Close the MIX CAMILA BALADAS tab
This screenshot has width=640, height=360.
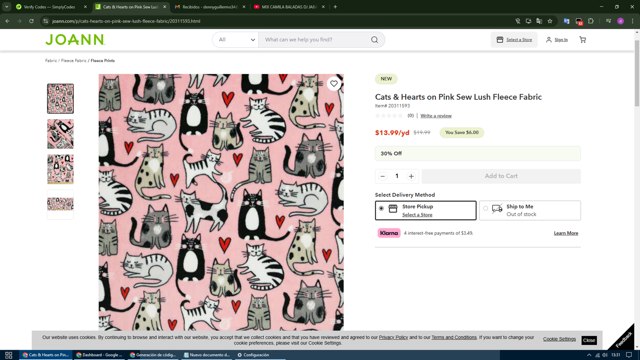click(x=323, y=7)
